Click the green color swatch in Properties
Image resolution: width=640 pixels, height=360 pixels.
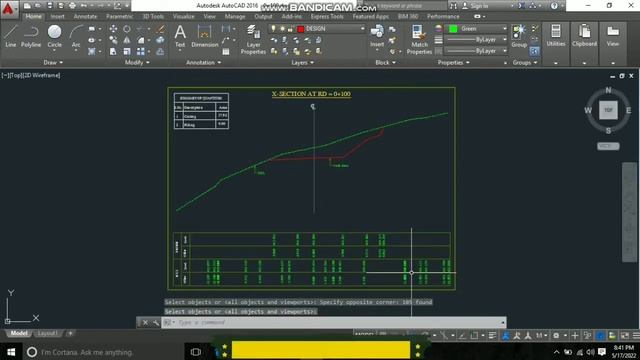(x=453, y=29)
